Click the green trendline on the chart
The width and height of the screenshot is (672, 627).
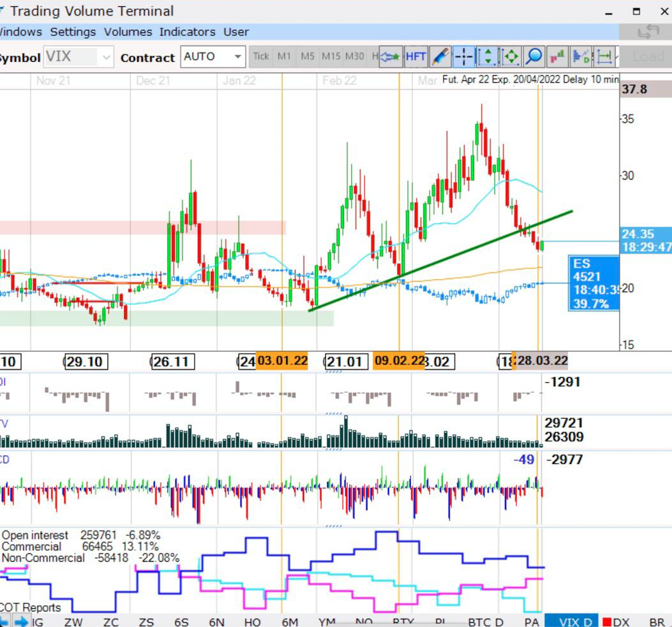click(x=441, y=260)
